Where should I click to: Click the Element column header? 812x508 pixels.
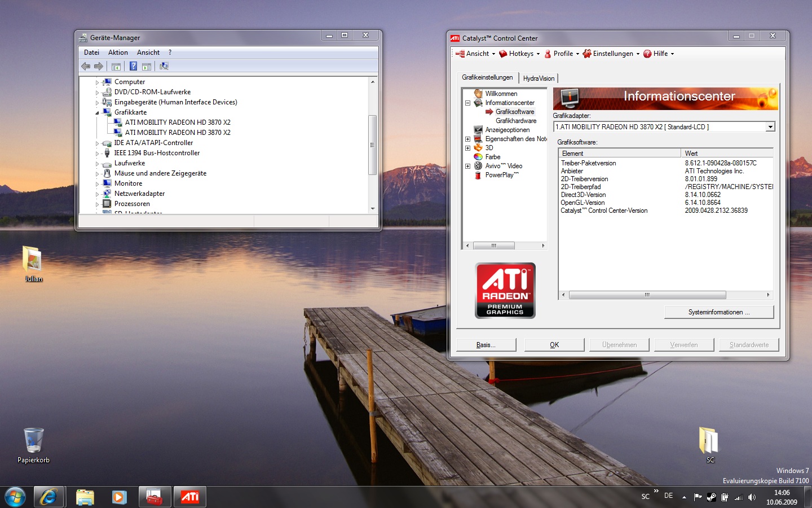coord(620,154)
